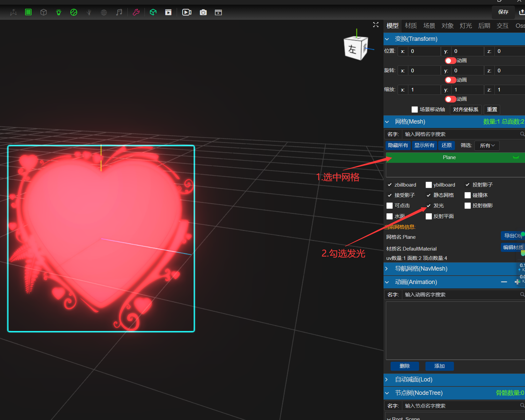
Task: Click the 重置 button
Action: click(x=492, y=110)
